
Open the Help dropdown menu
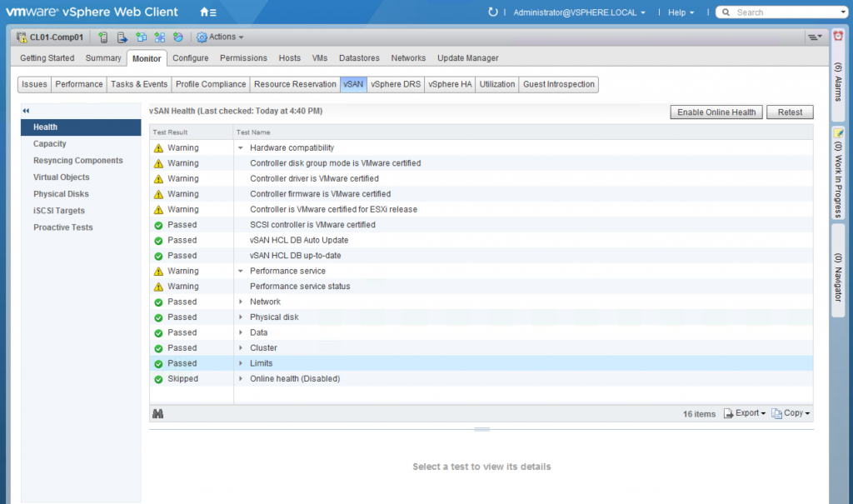tap(681, 12)
